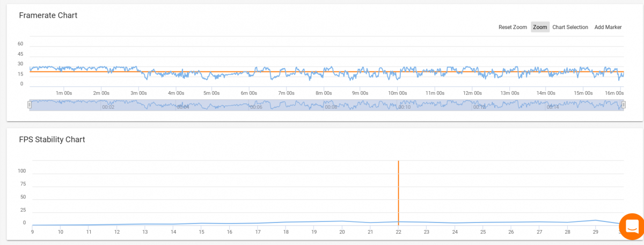The image size is (644, 245).
Task: Click the orange marker line at 22
Action: [398, 192]
